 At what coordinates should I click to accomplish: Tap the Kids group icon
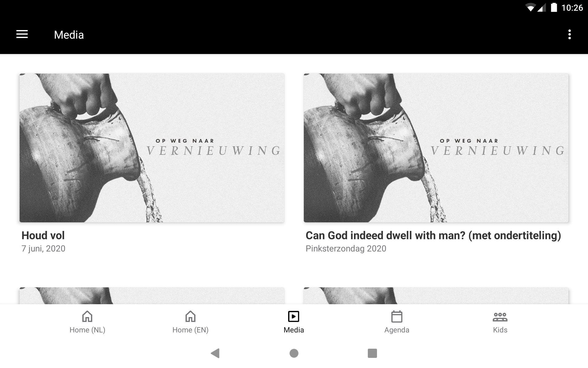[500, 317]
